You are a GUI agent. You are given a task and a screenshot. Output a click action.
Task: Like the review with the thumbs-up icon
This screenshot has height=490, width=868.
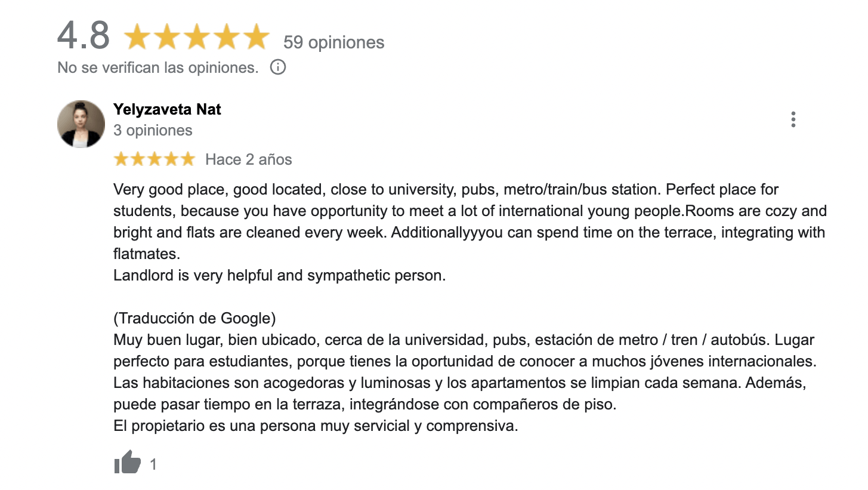click(x=127, y=463)
